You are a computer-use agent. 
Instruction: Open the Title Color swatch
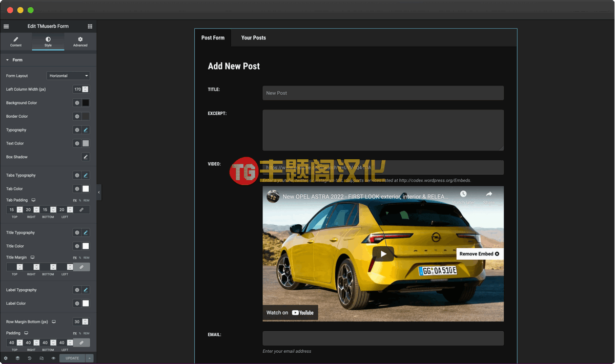pyautogui.click(x=86, y=246)
